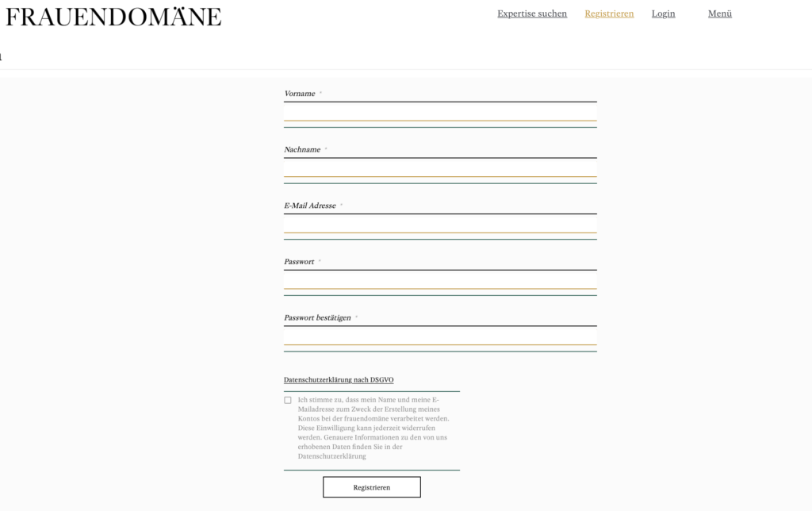Click the Passwort bestätigen input field
This screenshot has height=511, width=812.
(440, 337)
